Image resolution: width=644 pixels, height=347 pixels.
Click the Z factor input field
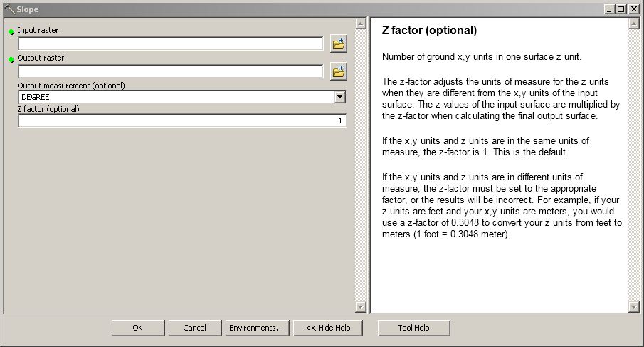(182, 120)
